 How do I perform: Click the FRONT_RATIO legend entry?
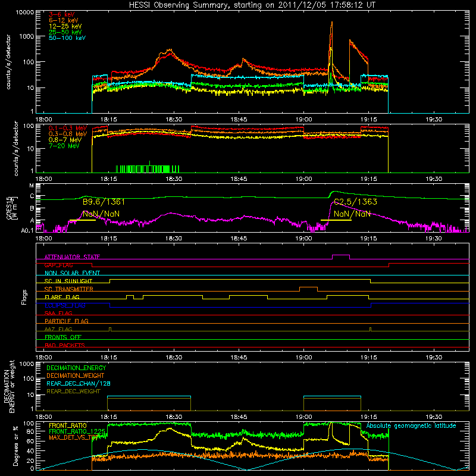tap(68, 425)
